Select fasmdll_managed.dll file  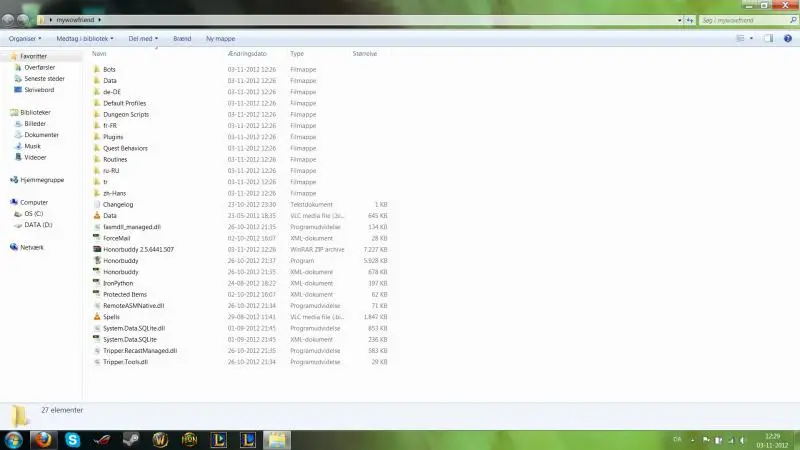(132, 227)
